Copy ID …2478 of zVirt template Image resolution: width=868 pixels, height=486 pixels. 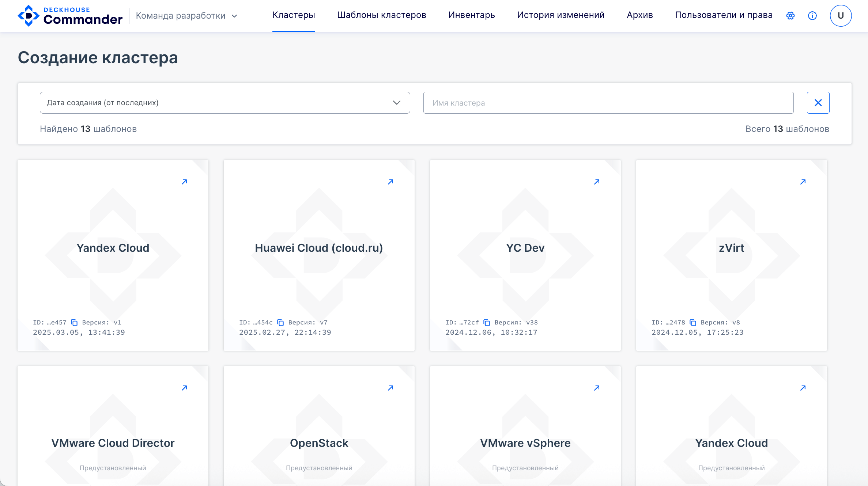coord(693,322)
